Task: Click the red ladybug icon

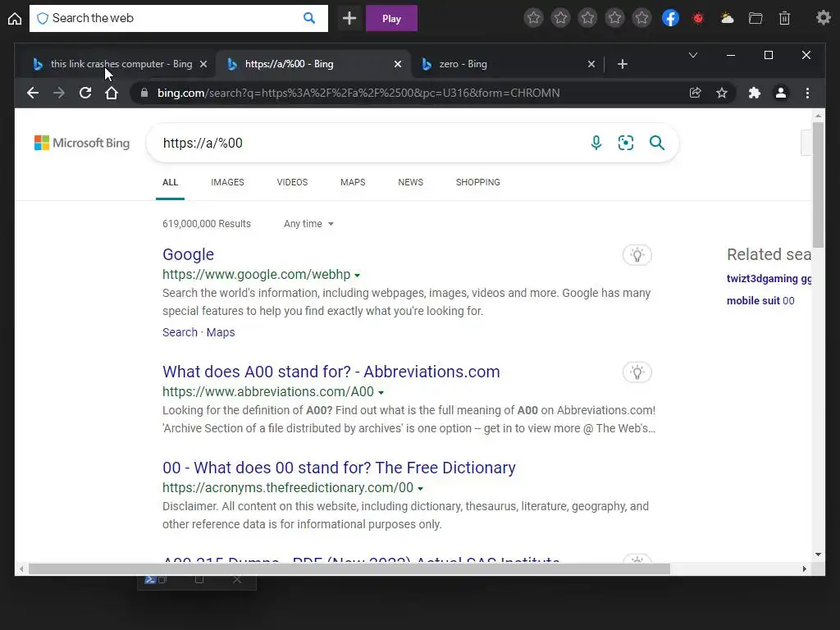Action: 697,18
